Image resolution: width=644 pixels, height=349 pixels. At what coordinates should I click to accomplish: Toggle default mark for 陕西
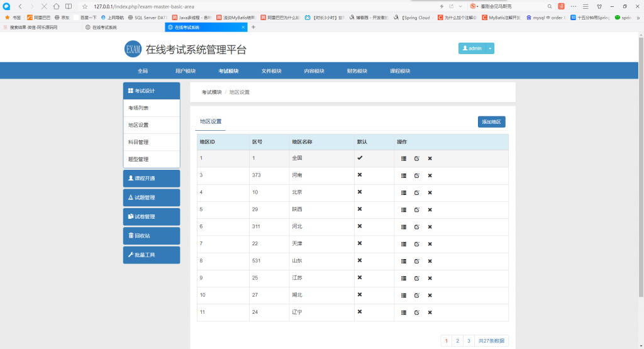[360, 209]
